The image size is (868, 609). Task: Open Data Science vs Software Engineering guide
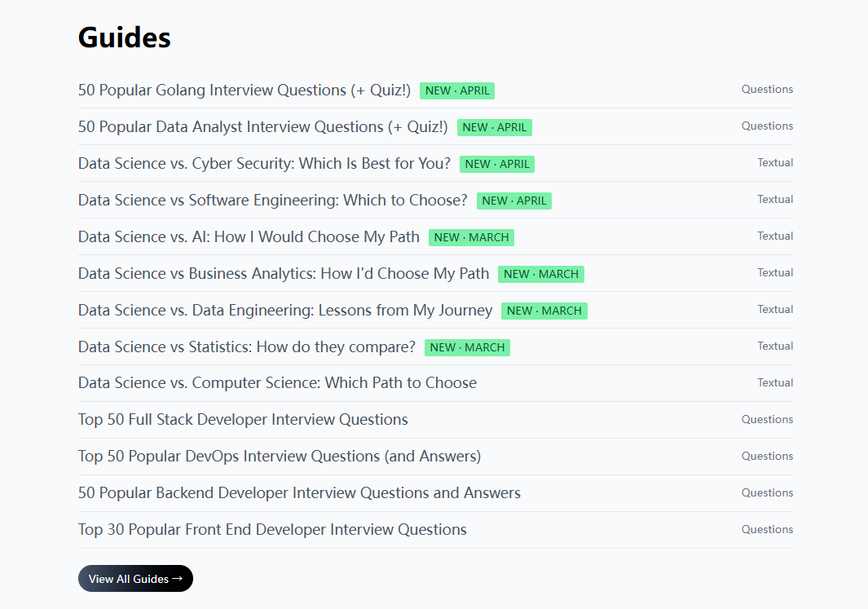pos(273,201)
